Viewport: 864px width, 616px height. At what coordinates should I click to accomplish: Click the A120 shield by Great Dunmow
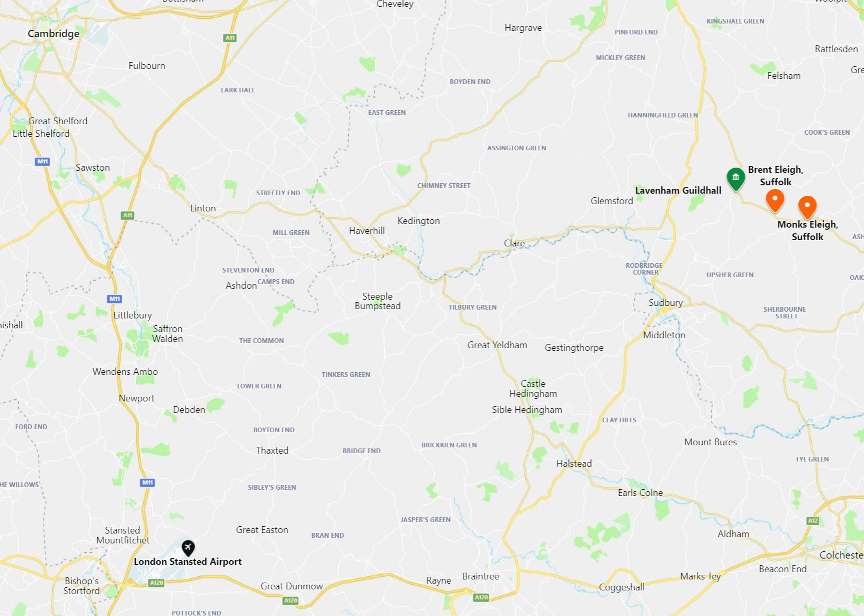[x=290, y=600]
